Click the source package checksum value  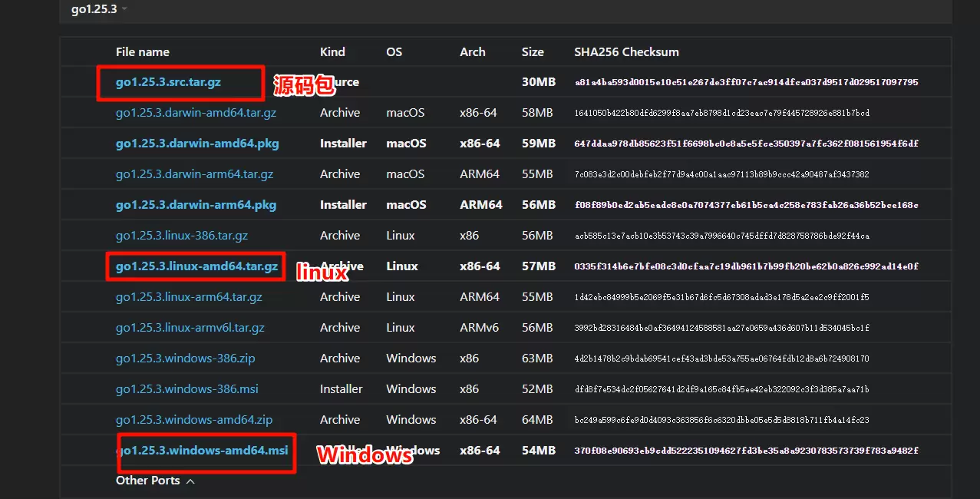click(746, 82)
